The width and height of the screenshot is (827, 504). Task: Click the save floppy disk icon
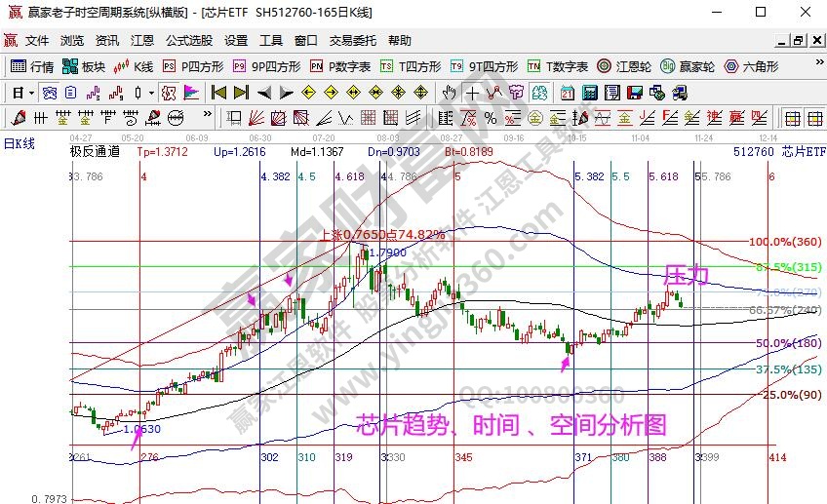pos(634,93)
